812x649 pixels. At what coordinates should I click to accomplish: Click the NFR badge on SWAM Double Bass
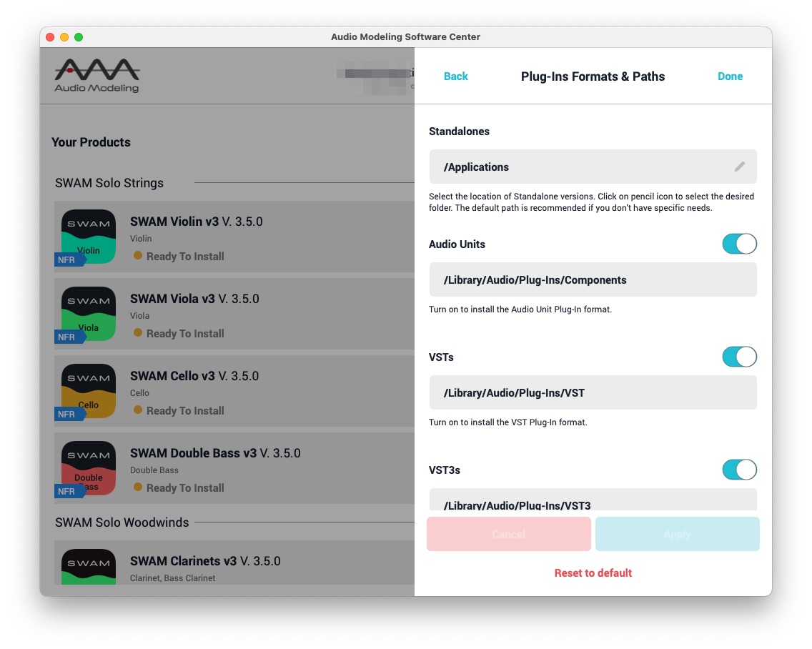(69, 491)
